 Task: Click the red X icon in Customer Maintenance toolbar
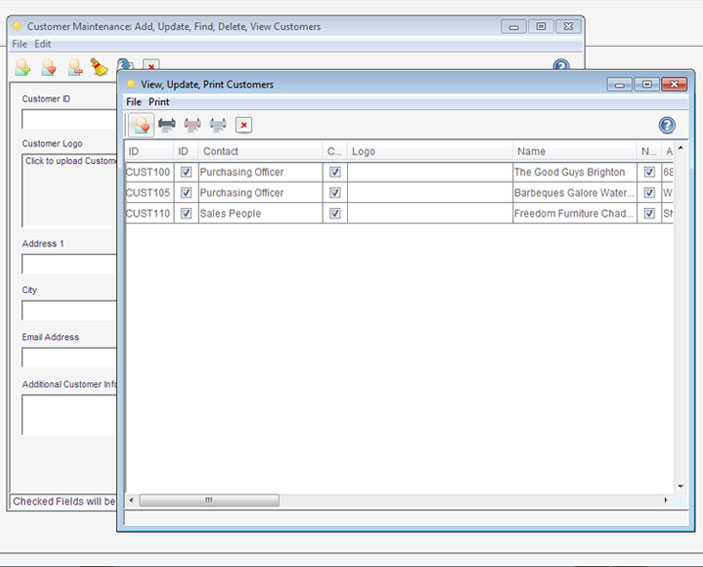pyautogui.click(x=150, y=67)
